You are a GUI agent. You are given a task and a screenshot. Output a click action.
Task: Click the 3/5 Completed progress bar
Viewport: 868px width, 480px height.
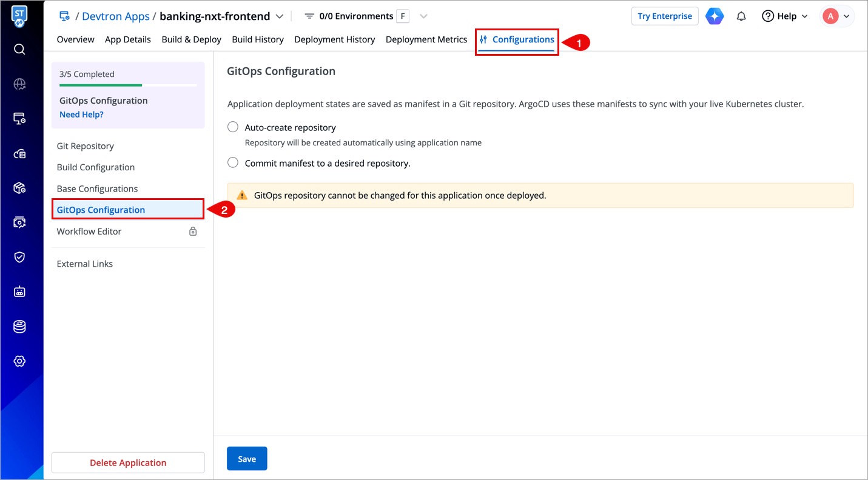pyautogui.click(x=128, y=85)
